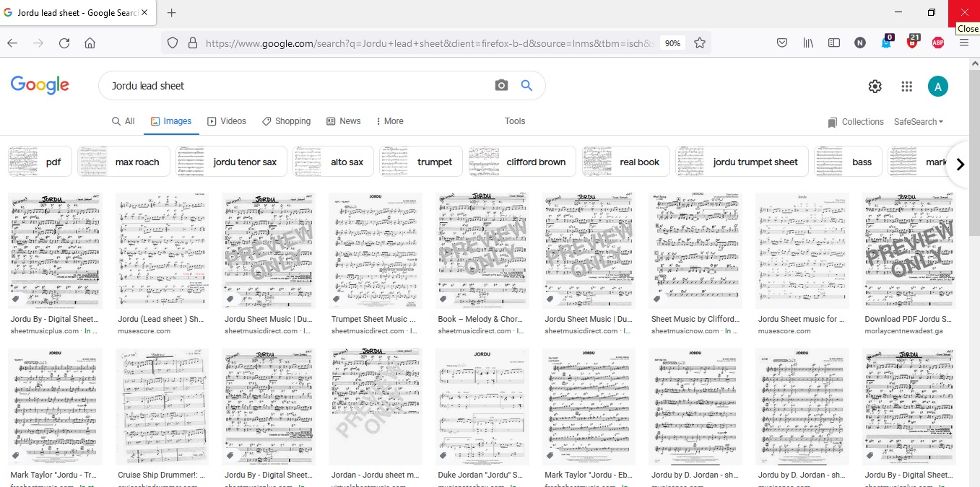Click the blue extension icon with 0 badge
Image resolution: width=980 pixels, height=487 pixels.
[x=887, y=42]
